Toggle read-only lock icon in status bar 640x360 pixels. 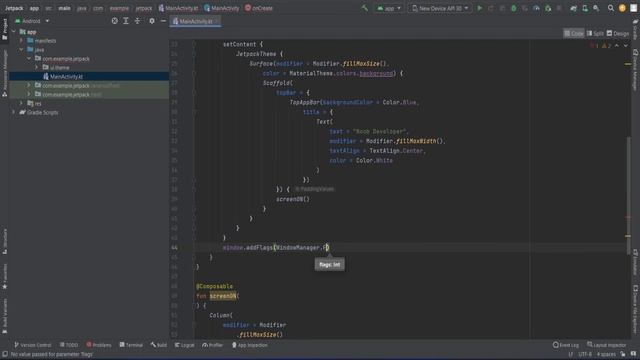(x=623, y=354)
